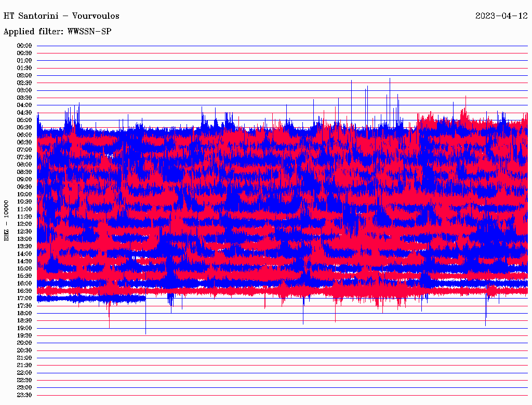Image resolution: width=532 pixels, height=405 pixels.
Task: Choose the 13:30 time label
Action: (x=24, y=246)
